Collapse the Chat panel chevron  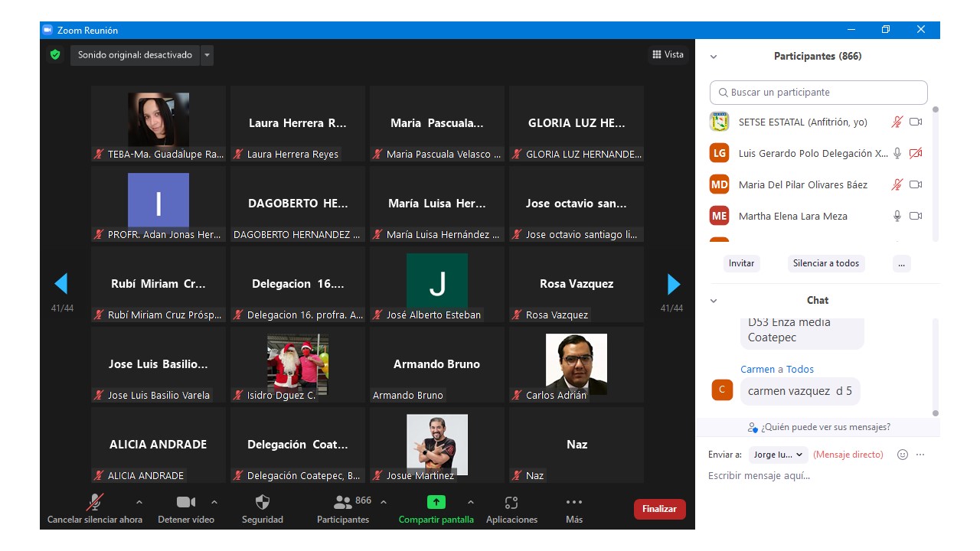click(714, 301)
